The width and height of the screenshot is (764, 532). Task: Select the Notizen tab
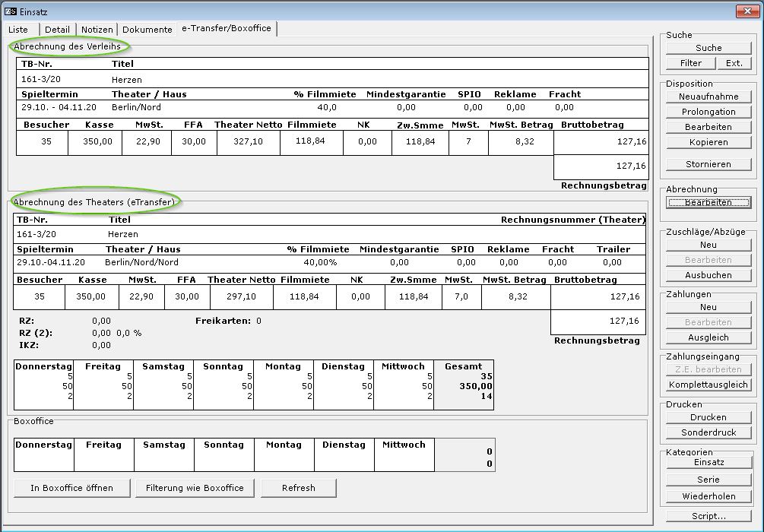pos(97,30)
